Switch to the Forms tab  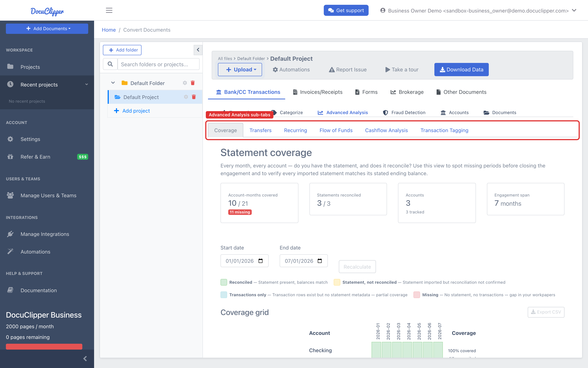(x=366, y=92)
